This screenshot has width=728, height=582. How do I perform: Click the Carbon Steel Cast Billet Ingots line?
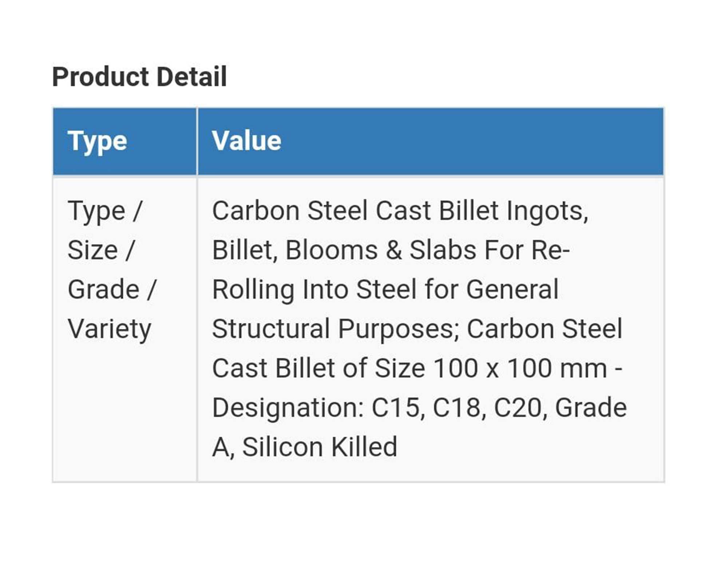pos(400,211)
